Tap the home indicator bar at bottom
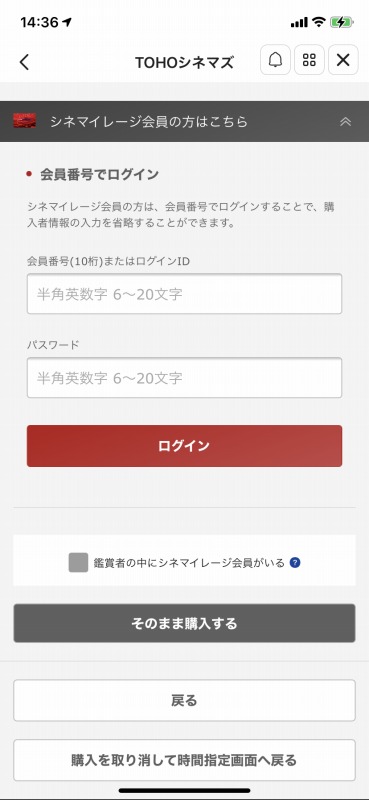 click(x=184, y=790)
